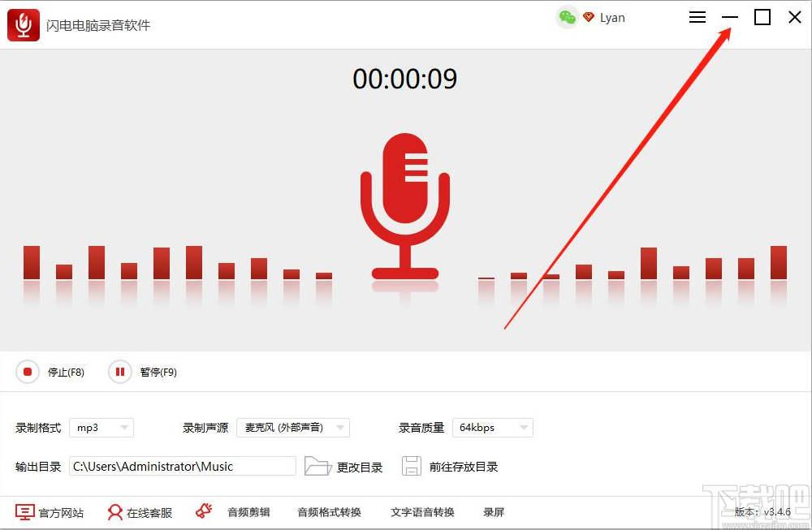Select the 录屏 screen recording option

pos(493,512)
